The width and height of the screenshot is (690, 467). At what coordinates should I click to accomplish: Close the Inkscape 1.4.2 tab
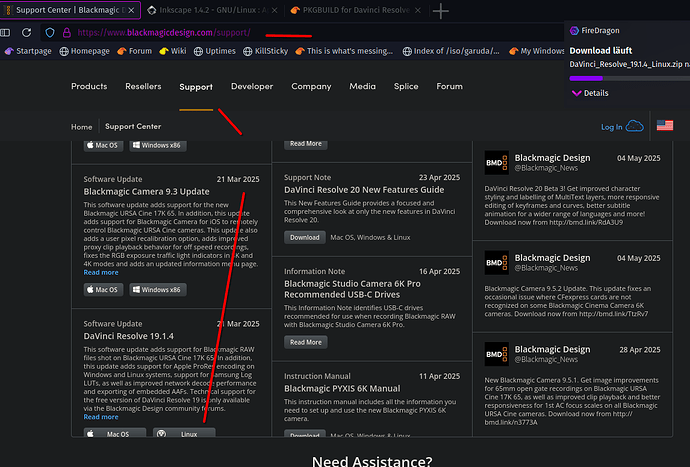[275, 10]
